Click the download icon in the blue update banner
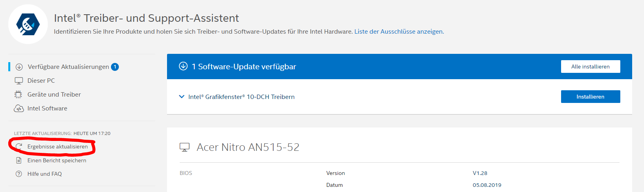 pyautogui.click(x=183, y=66)
